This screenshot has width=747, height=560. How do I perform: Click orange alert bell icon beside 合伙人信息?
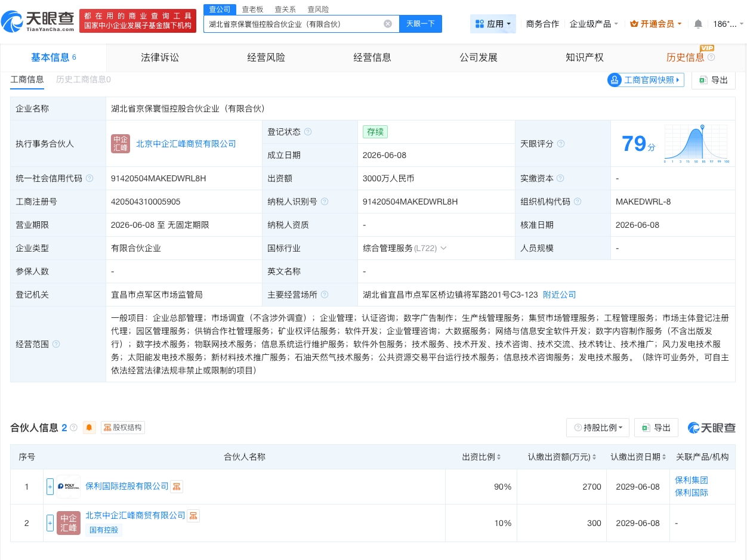89,428
